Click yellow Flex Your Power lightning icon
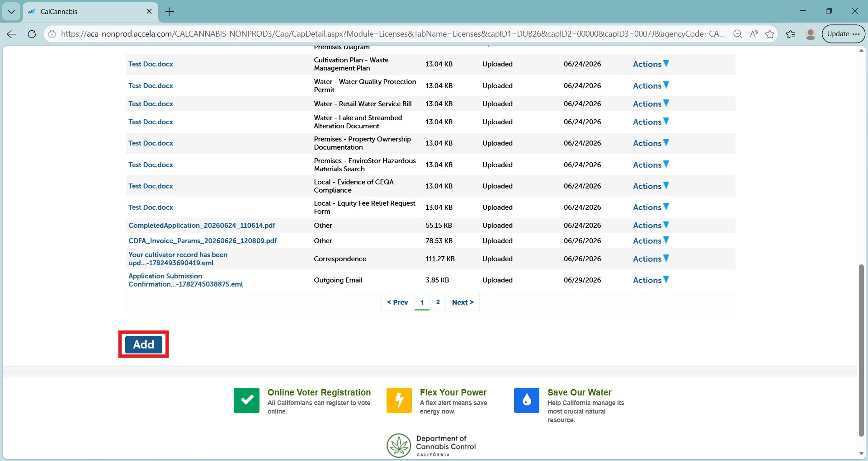The width and height of the screenshot is (868, 461). click(x=399, y=400)
